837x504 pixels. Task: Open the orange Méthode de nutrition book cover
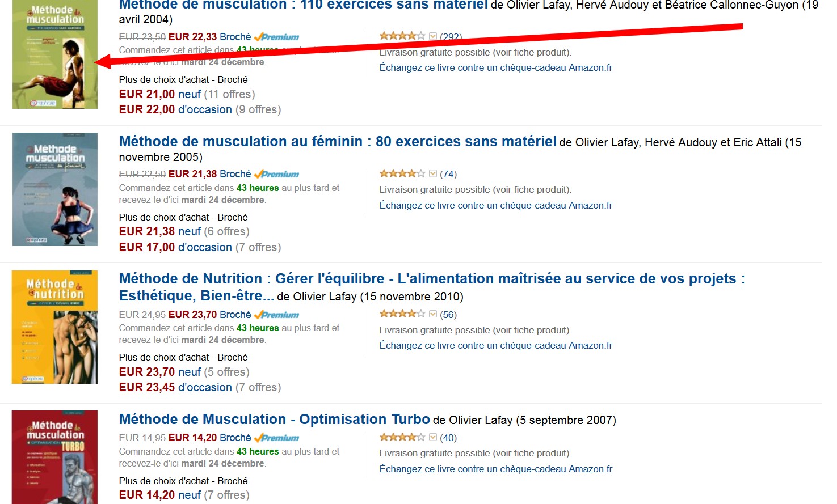click(55, 327)
